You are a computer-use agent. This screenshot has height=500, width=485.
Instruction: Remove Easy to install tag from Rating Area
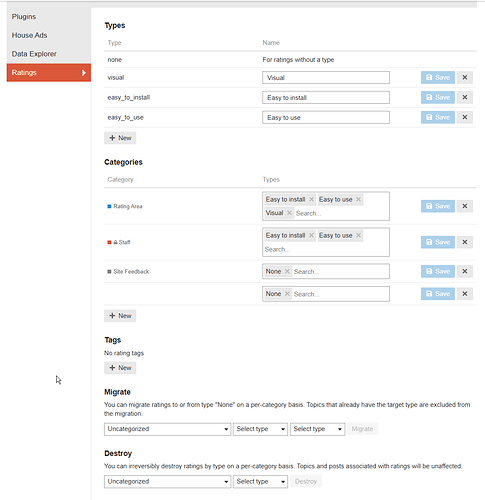(311, 199)
